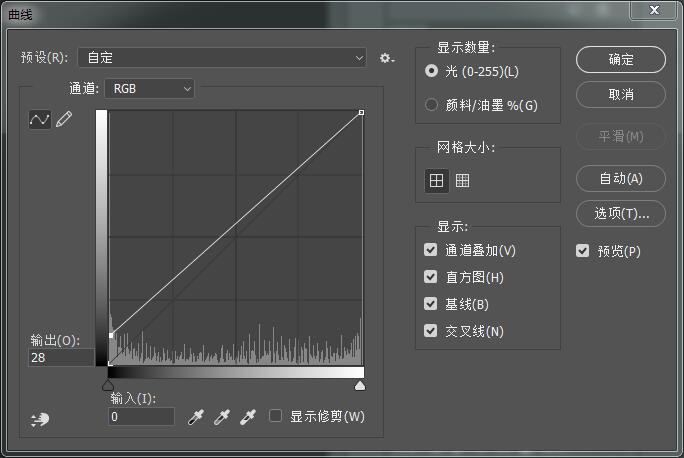
Task: Enable the 显示修剪(W) checkbox
Action: click(x=275, y=415)
